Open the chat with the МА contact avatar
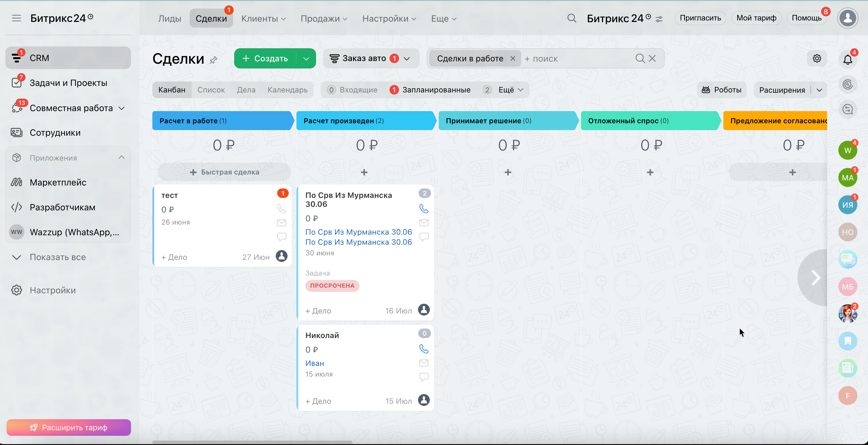The image size is (868, 445). pos(848,177)
